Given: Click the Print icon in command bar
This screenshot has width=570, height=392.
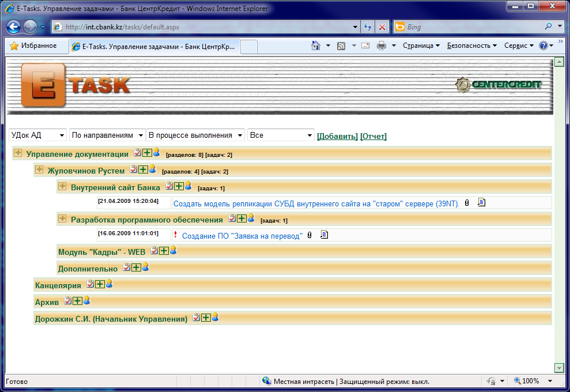Looking at the screenshot, I should (x=382, y=46).
